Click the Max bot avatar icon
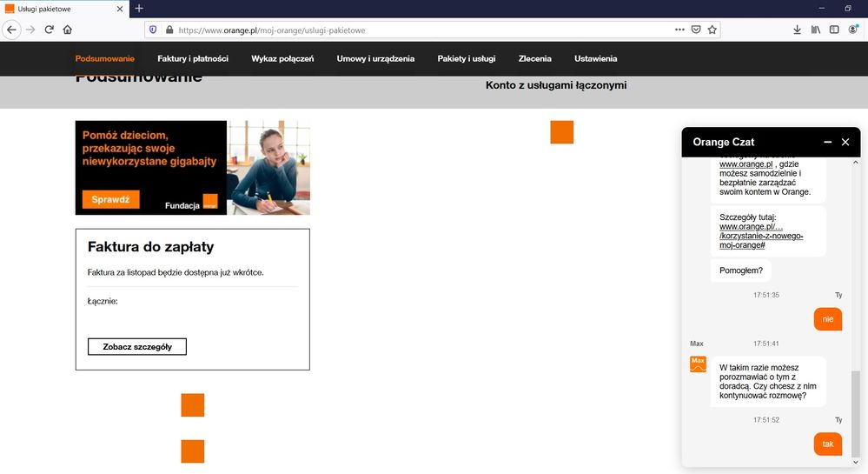 (x=698, y=364)
